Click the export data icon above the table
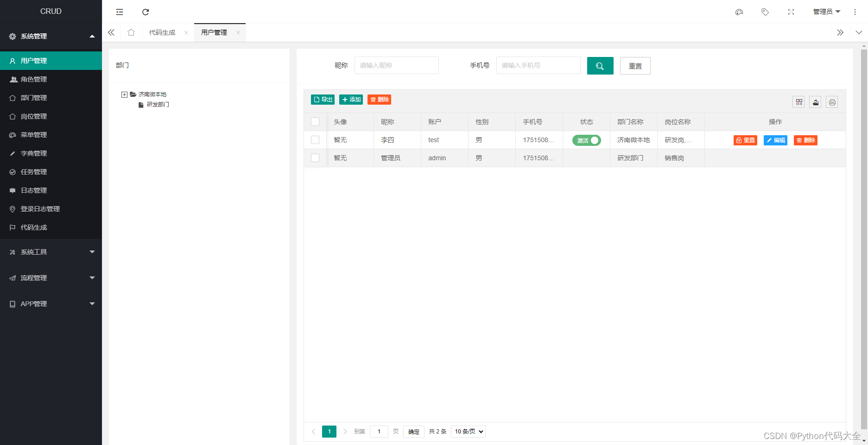868x445 pixels. tap(815, 102)
